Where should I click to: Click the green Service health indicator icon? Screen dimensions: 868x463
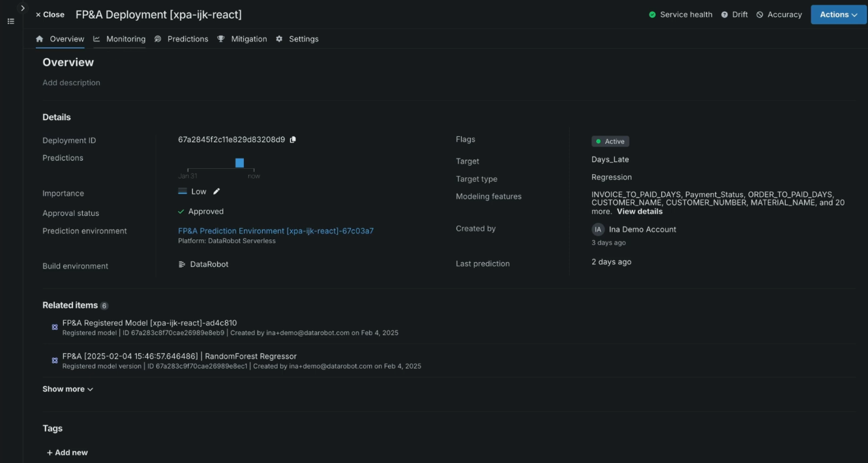pyautogui.click(x=652, y=14)
